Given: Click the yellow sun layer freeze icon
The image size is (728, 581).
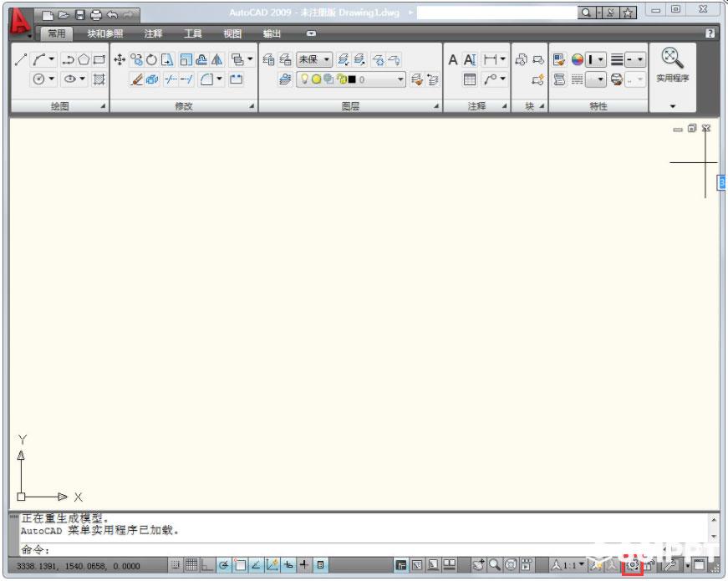Looking at the screenshot, I should [316, 79].
